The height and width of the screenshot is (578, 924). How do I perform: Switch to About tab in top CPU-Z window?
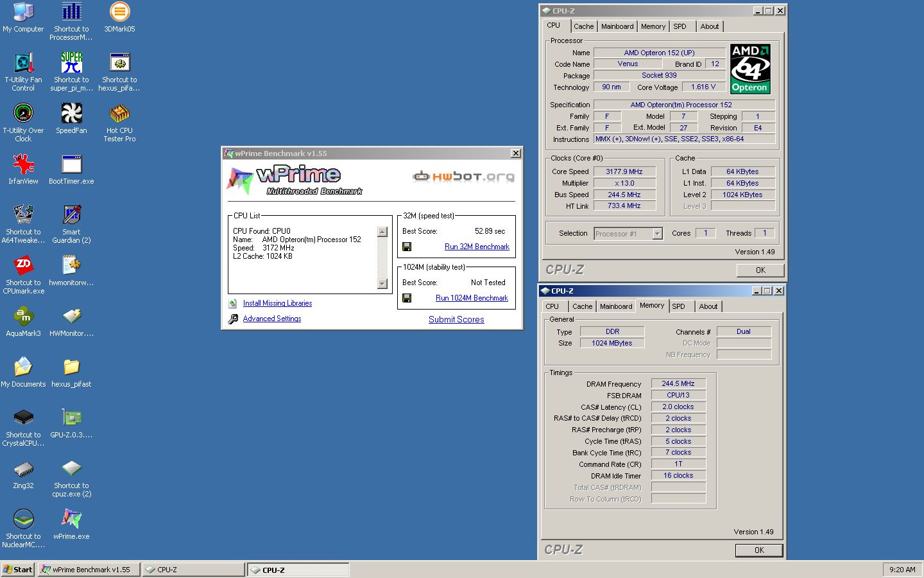710,26
